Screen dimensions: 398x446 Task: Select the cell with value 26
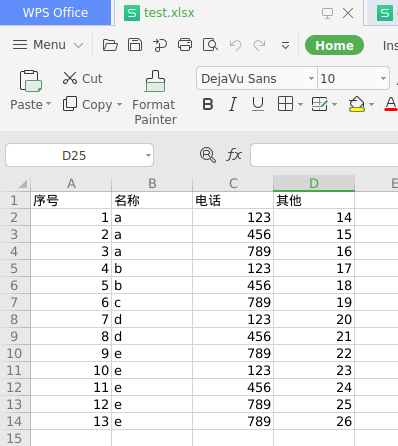pyautogui.click(x=314, y=421)
